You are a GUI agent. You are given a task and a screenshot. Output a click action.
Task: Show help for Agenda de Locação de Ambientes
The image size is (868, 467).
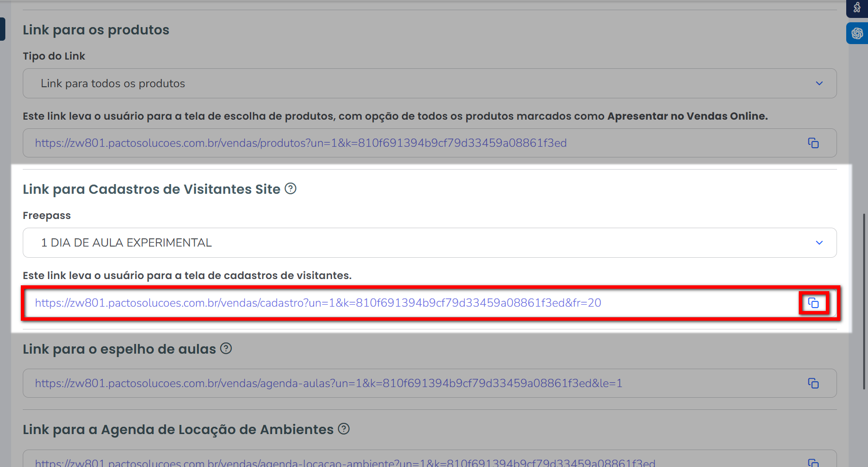(x=344, y=429)
